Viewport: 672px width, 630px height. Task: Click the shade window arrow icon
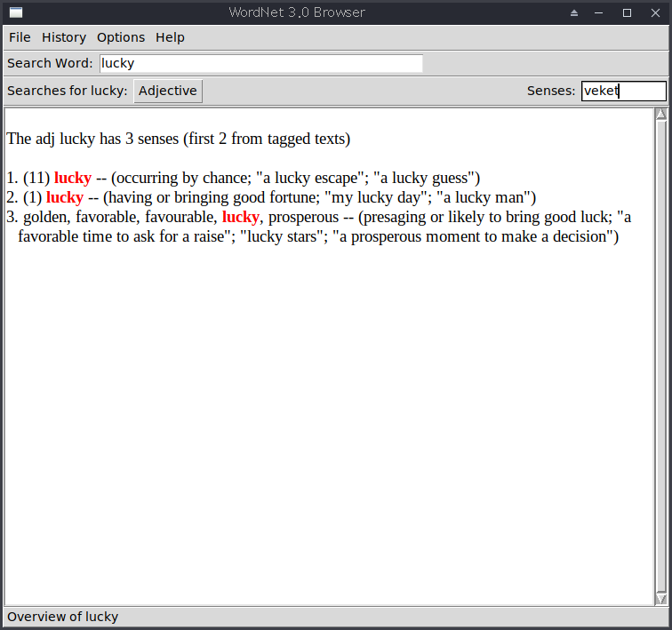(574, 12)
